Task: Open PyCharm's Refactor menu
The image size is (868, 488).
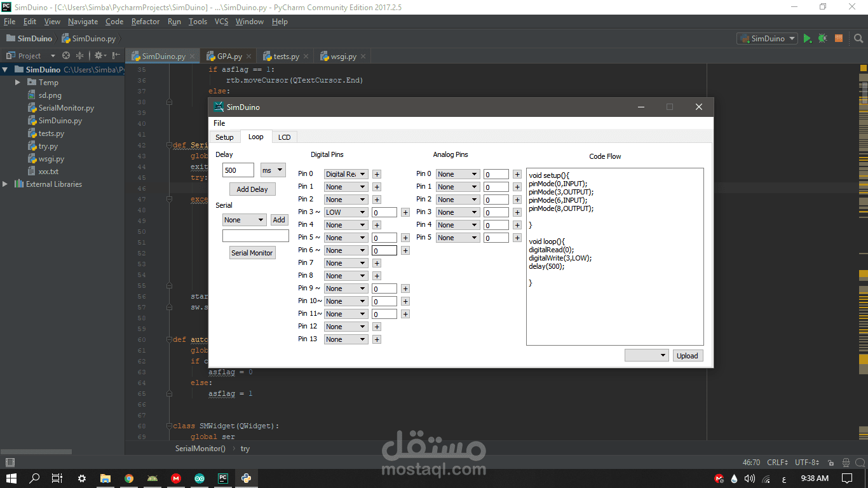Action: point(146,22)
